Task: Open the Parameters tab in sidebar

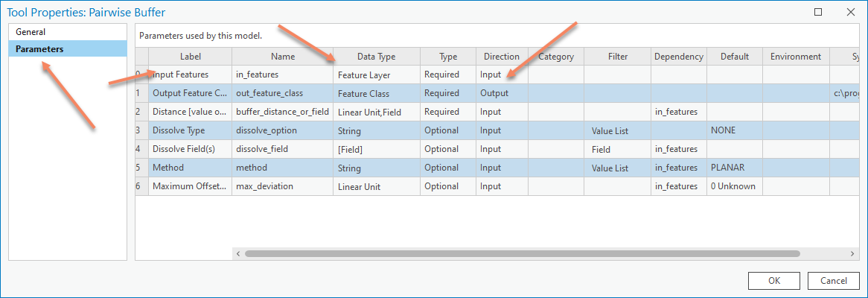Action: click(39, 49)
